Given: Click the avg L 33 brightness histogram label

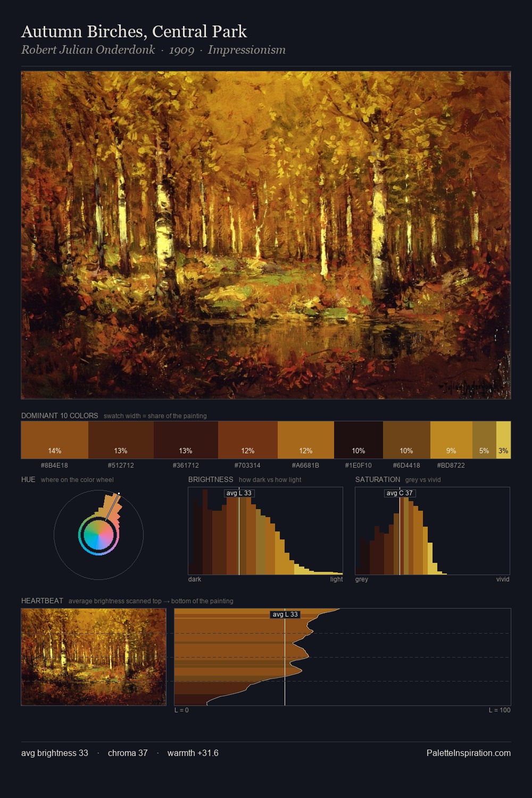Looking at the screenshot, I should [x=239, y=493].
